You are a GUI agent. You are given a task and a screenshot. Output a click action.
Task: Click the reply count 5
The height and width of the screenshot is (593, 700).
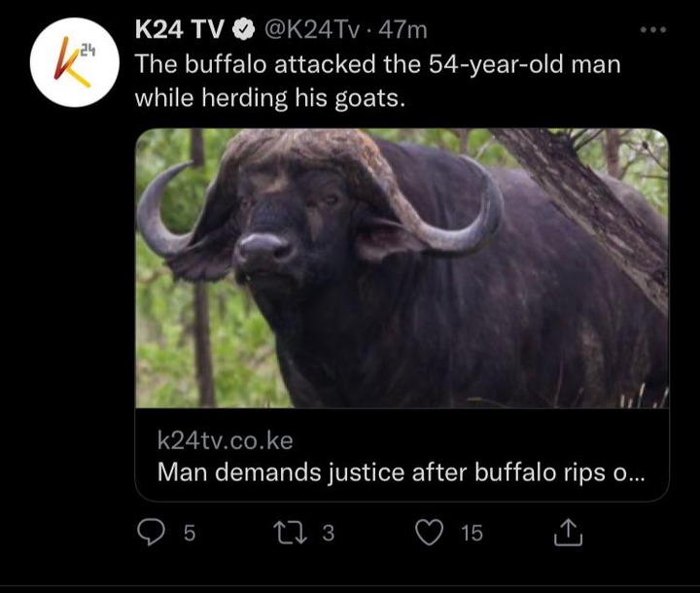pyautogui.click(x=190, y=533)
